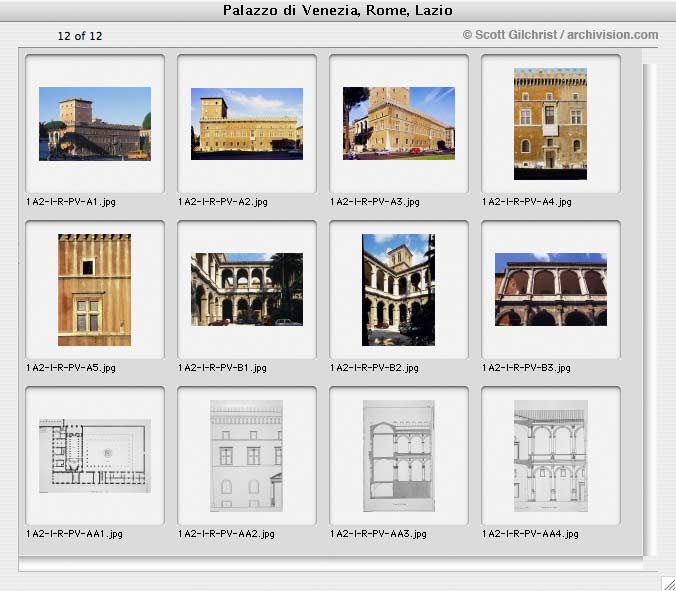Click the window resize grip in the corner
This screenshot has width=676, height=591.
(x=668, y=584)
